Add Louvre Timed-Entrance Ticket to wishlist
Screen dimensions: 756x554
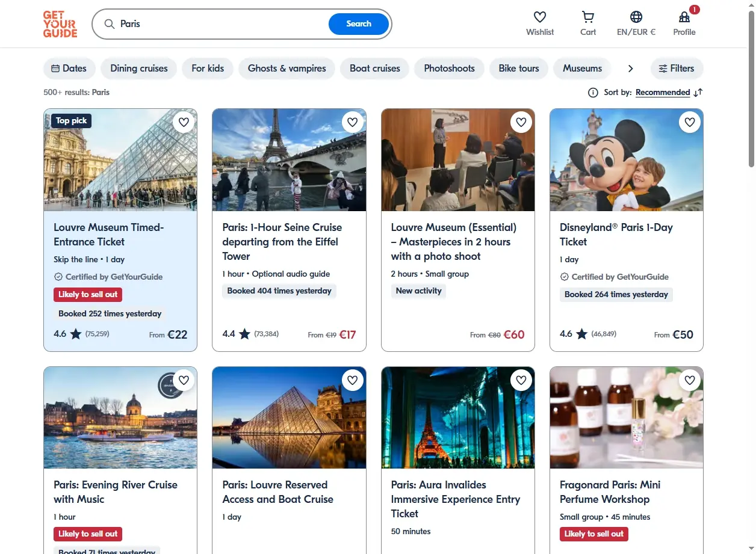coord(184,122)
